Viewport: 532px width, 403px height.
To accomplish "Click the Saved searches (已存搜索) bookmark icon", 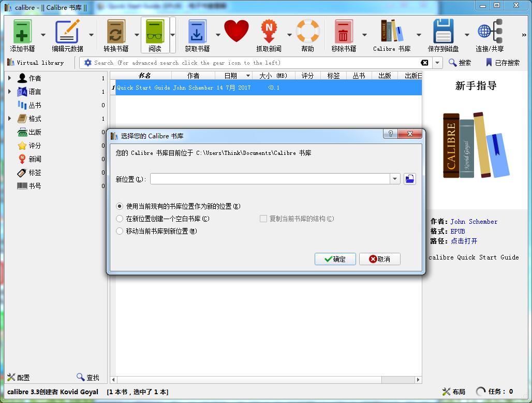I will [x=489, y=63].
